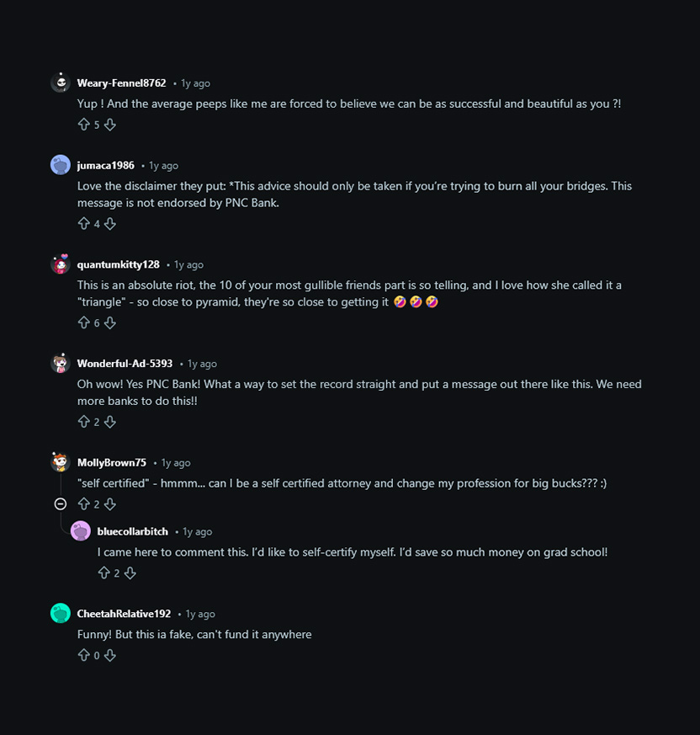Open Weary-Fennel8762's user profile
700x735 pixels.
click(x=121, y=83)
